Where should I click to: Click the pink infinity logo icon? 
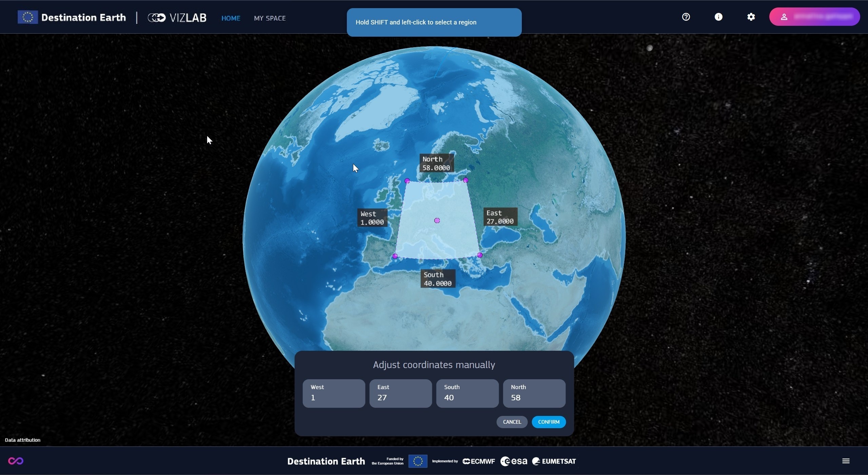16,461
